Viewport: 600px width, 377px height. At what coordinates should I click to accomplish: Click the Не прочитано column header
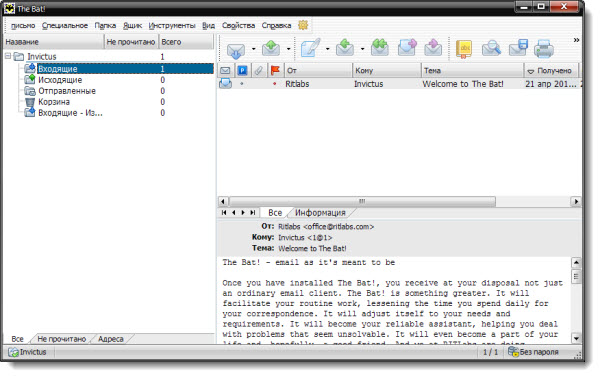(x=131, y=42)
